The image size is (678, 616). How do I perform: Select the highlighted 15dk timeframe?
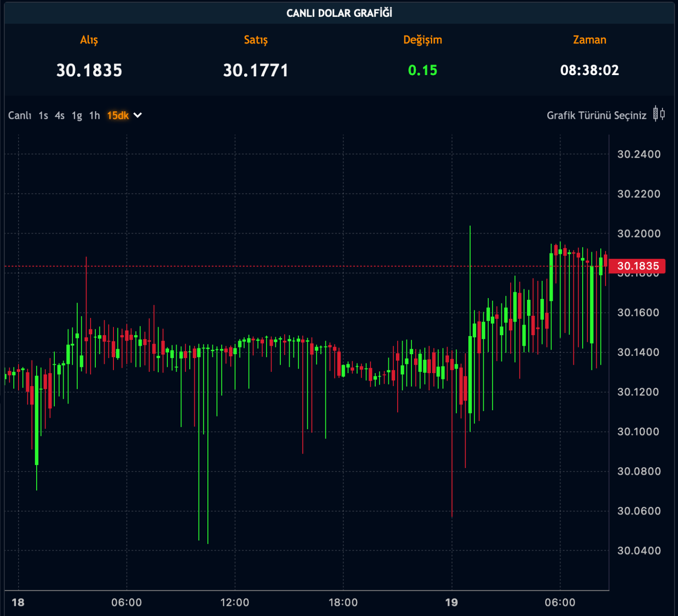(118, 116)
